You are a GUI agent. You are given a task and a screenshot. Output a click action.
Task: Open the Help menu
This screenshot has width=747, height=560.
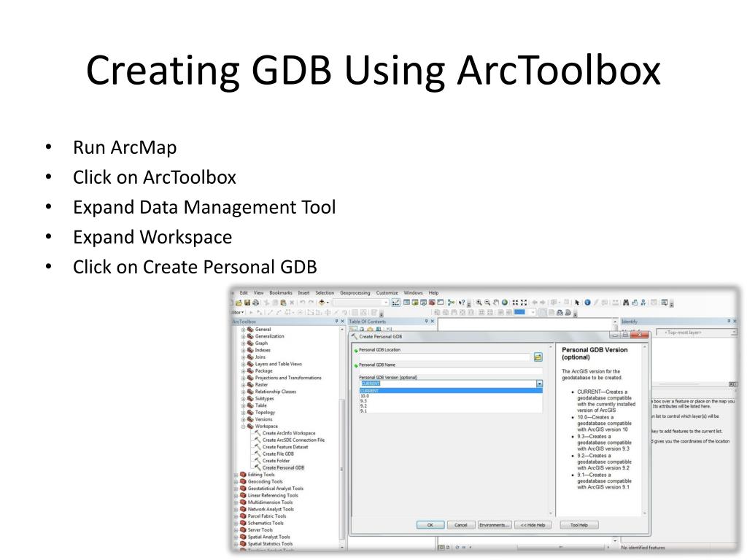pyautogui.click(x=433, y=293)
